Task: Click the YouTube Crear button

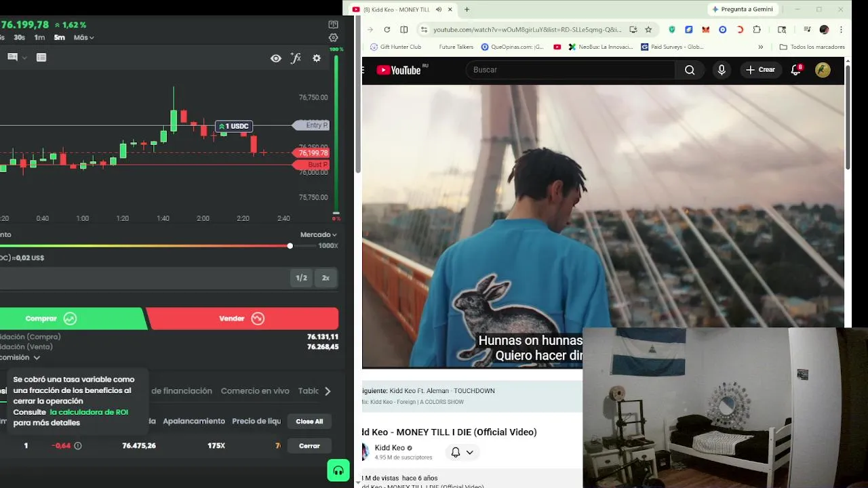Action: (x=760, y=70)
